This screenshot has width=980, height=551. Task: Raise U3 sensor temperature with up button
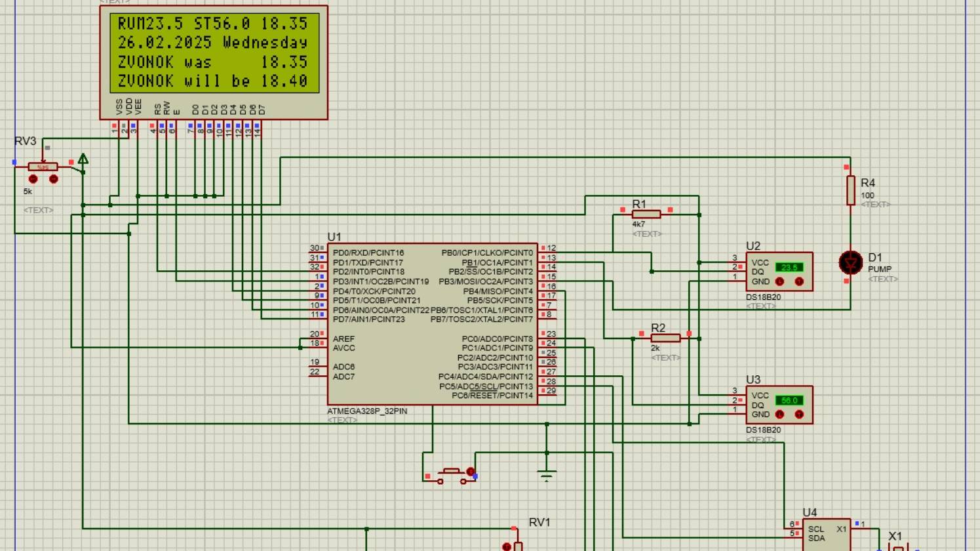[799, 415]
